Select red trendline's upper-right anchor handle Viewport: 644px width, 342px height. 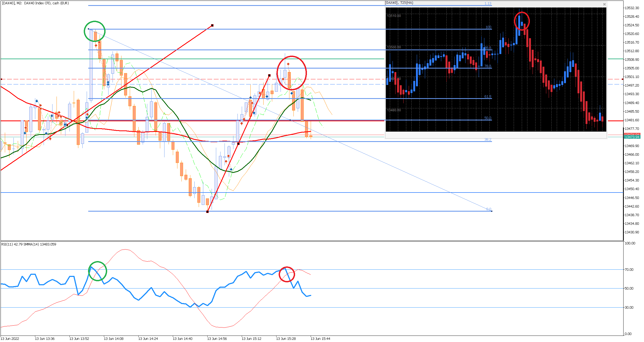click(x=212, y=26)
